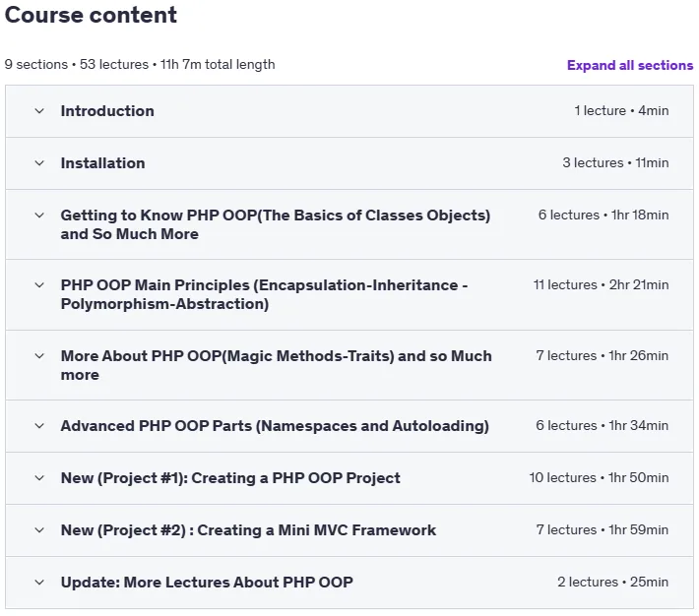Click More About PHP OOP Magic Methods title

[277, 365]
